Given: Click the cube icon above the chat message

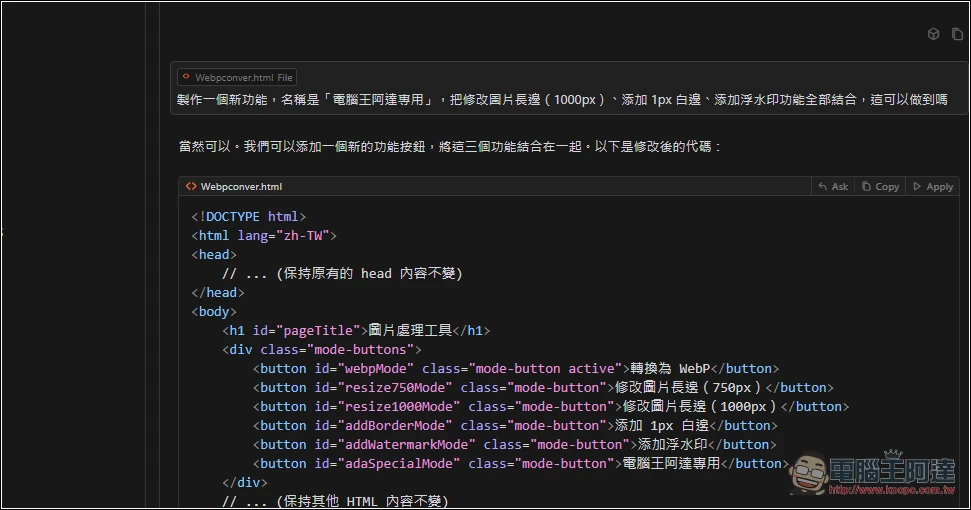Looking at the screenshot, I should [x=933, y=34].
